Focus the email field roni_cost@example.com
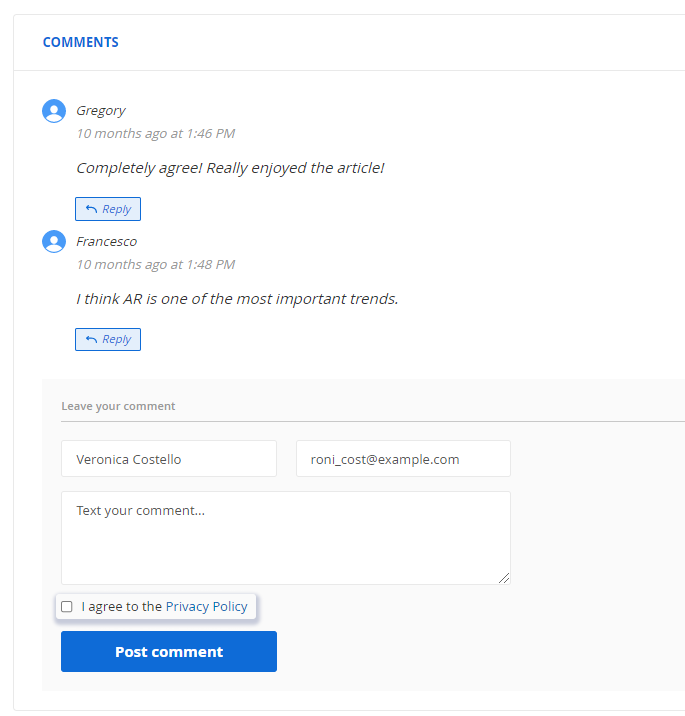 pos(403,459)
